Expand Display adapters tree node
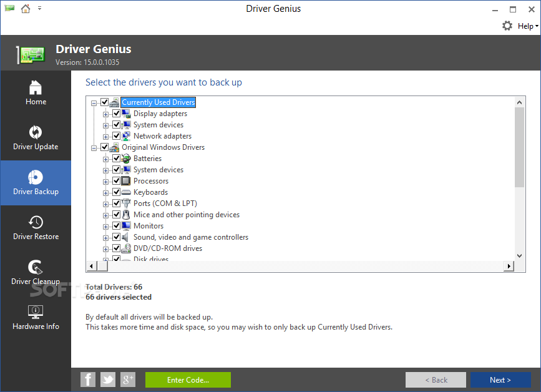 pyautogui.click(x=105, y=115)
